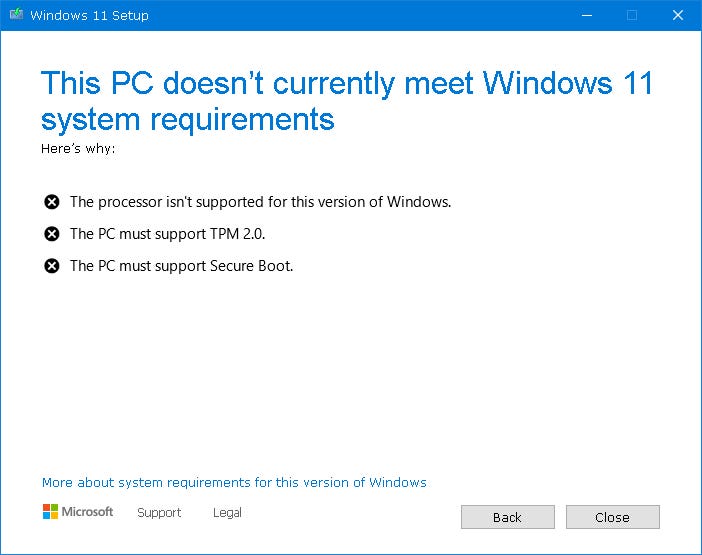This screenshot has height=555, width=702.
Task: Click the Microsoft wordmark text
Action: (x=88, y=512)
